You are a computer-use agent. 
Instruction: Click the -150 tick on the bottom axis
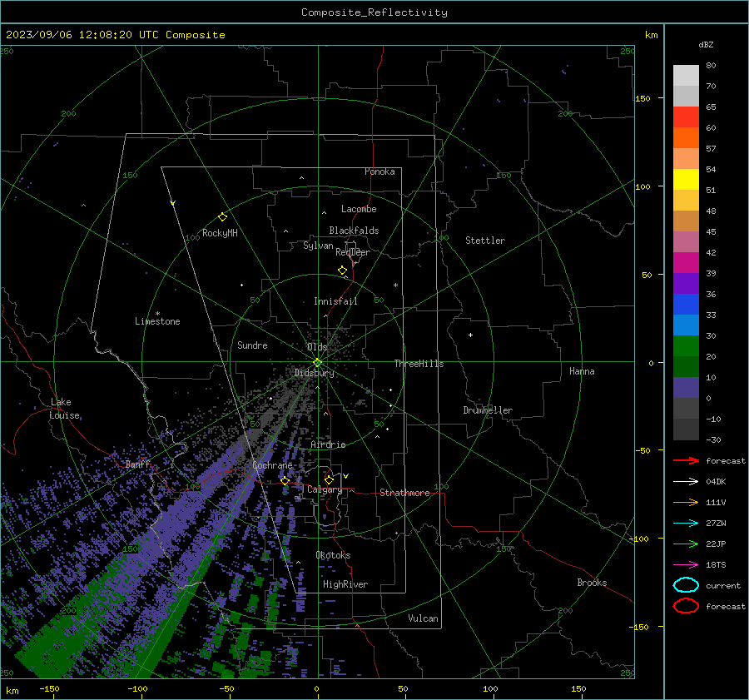(49, 688)
